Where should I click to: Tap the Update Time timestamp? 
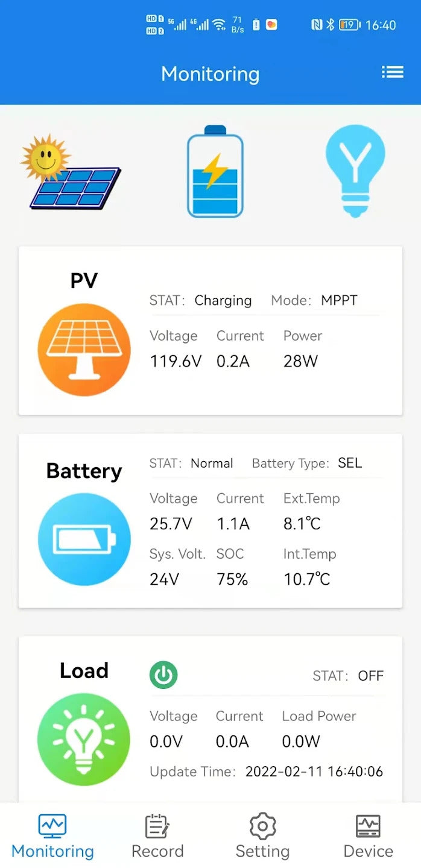pyautogui.click(x=314, y=772)
